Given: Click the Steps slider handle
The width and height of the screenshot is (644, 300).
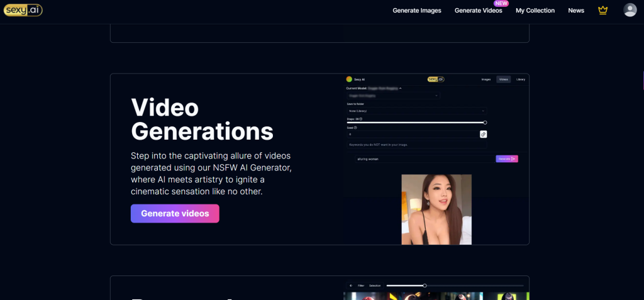Looking at the screenshot, I should pos(485,123).
